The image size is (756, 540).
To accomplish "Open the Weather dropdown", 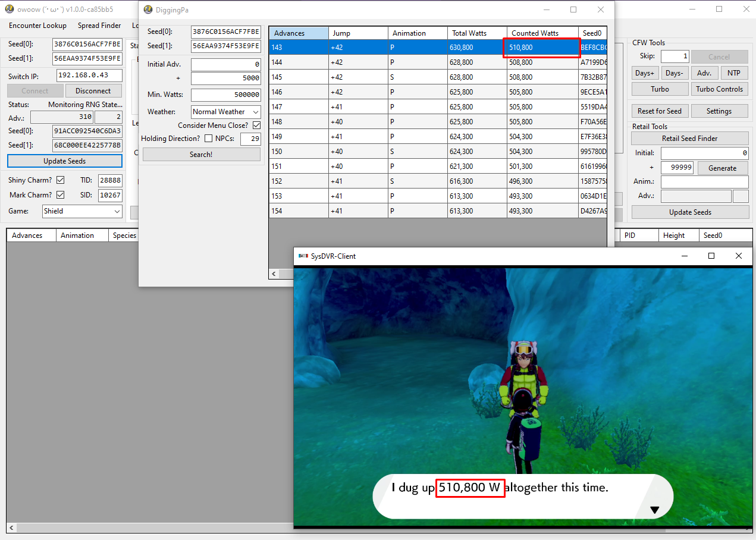I will click(x=226, y=112).
